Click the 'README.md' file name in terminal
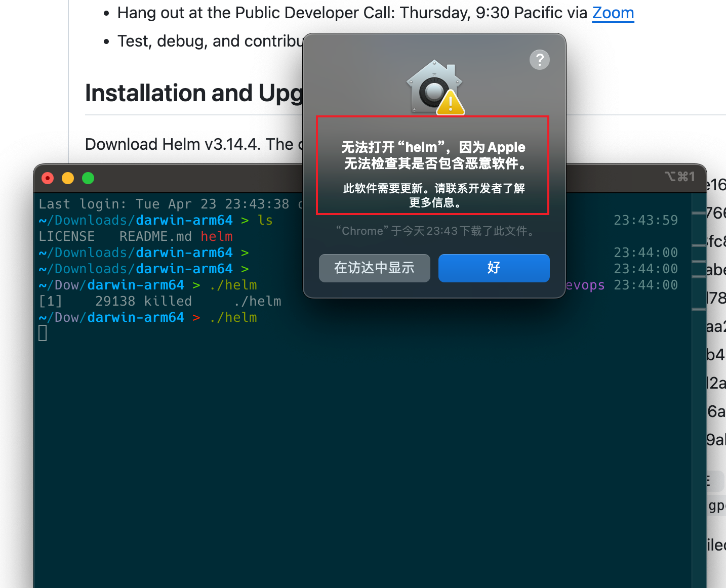 pos(155,236)
